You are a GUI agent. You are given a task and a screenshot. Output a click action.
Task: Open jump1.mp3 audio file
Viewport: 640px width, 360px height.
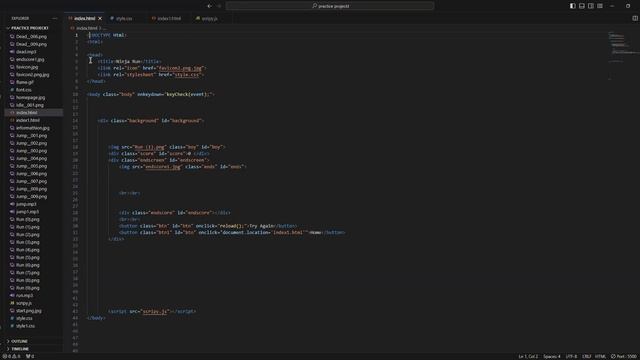[27, 212]
